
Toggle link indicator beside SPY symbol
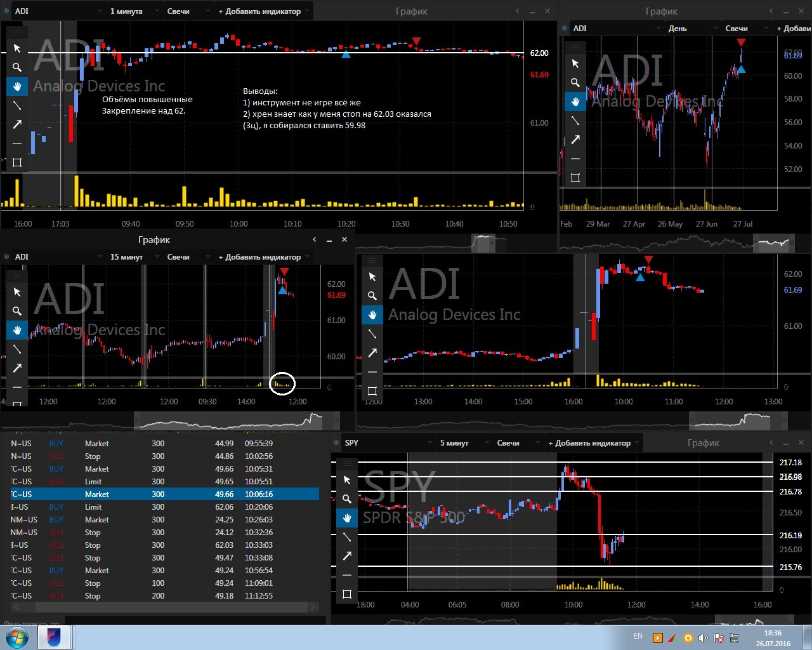pyautogui.click(x=336, y=442)
